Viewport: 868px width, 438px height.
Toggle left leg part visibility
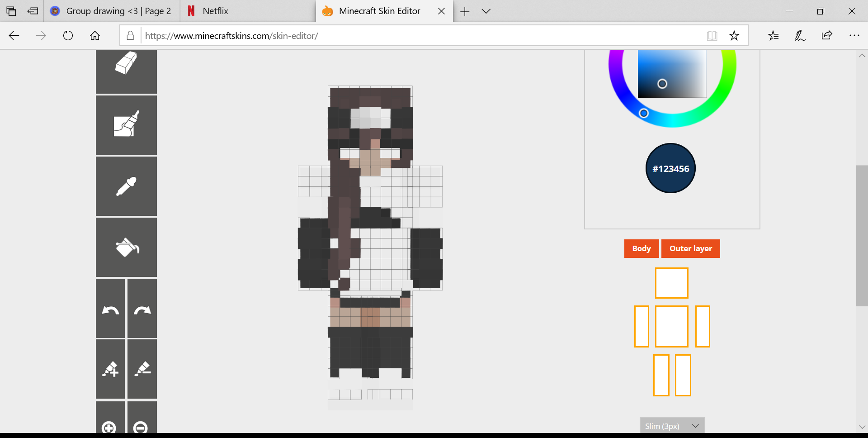[x=661, y=375]
